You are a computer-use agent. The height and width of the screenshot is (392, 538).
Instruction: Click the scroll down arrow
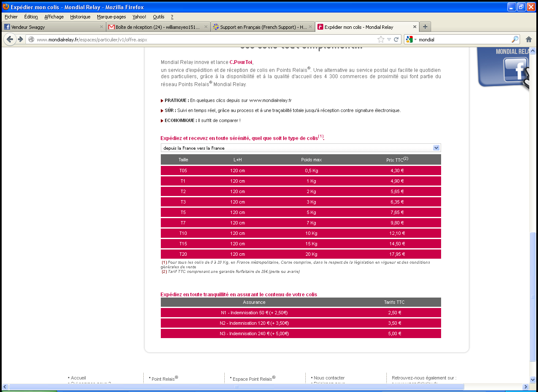click(532, 379)
